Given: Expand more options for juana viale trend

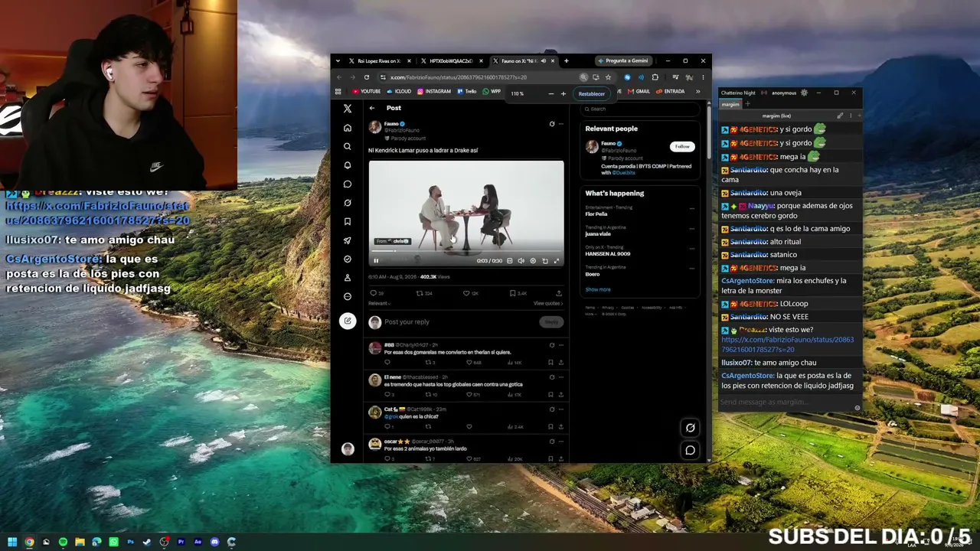Looking at the screenshot, I should click(691, 229).
